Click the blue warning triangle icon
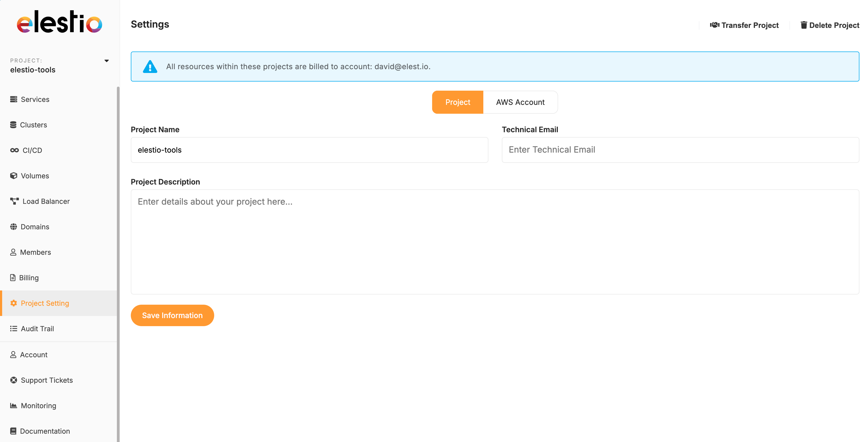The image size is (868, 442). click(x=150, y=67)
